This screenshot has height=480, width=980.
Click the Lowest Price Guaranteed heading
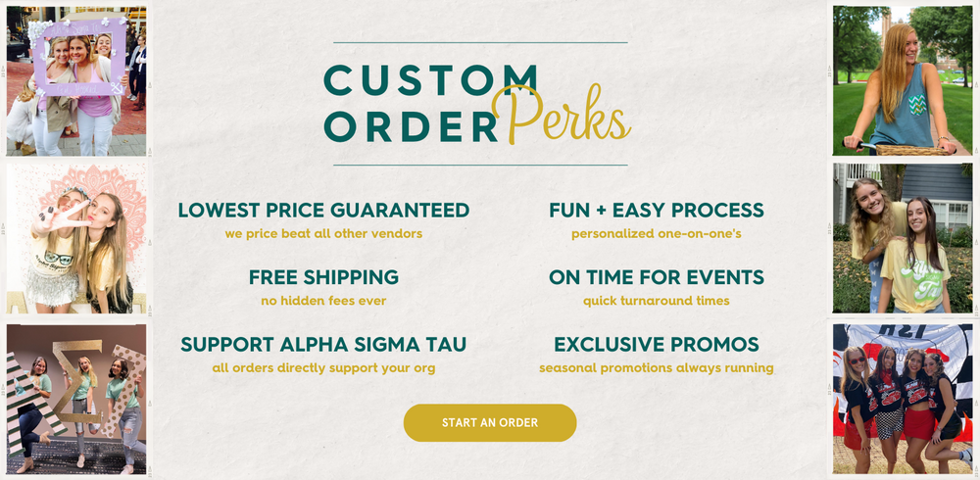[x=323, y=210]
